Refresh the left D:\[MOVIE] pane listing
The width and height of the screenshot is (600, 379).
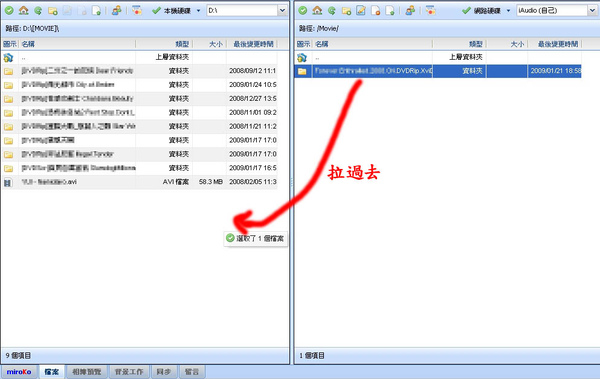pyautogui.click(x=38, y=11)
